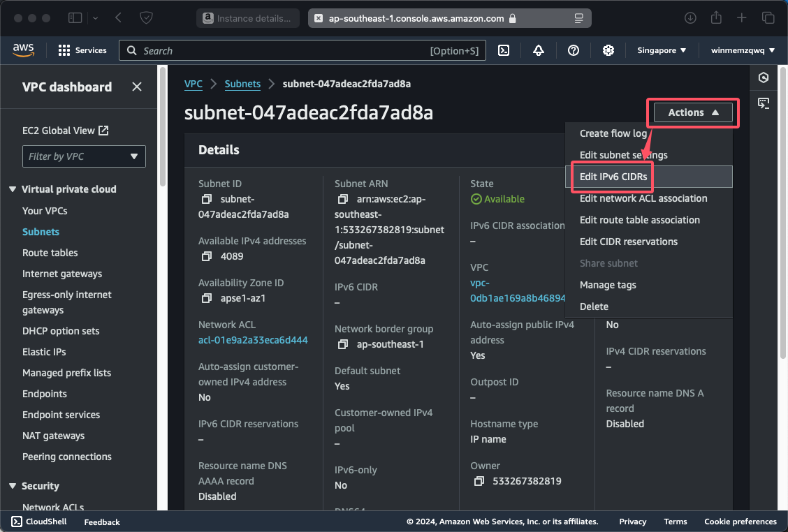Click the Feedback link in footer
Screen dimensions: 788x532
tap(102, 522)
